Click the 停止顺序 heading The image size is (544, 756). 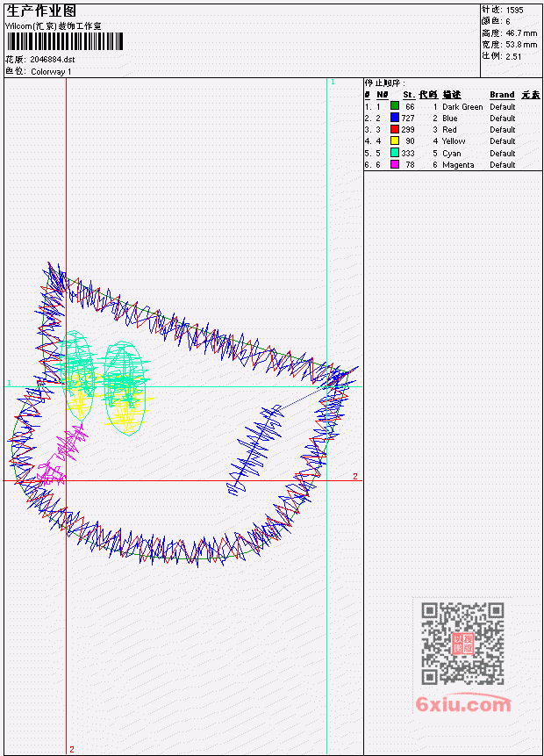click(383, 83)
